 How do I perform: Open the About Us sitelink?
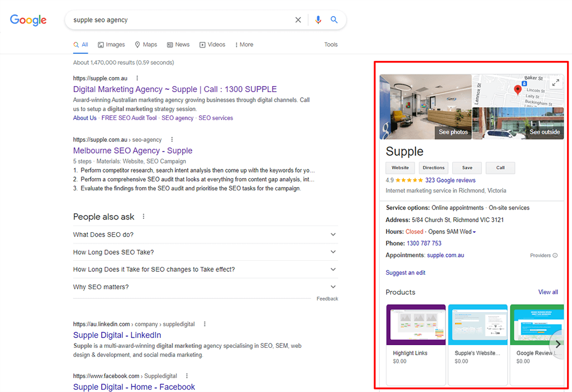85,118
